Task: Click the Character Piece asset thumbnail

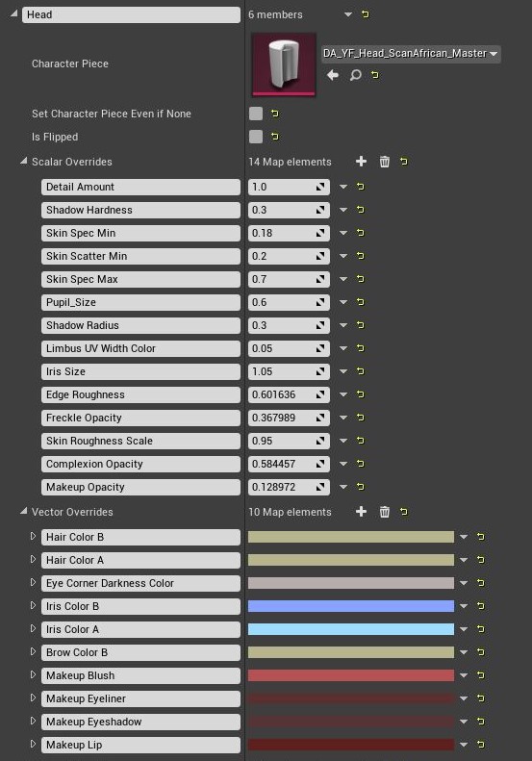Action: (284, 64)
